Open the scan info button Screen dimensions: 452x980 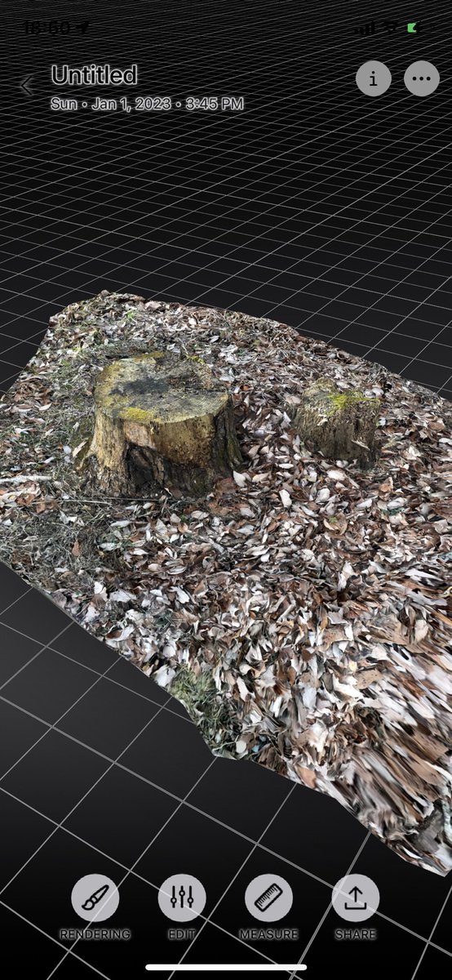pyautogui.click(x=374, y=79)
